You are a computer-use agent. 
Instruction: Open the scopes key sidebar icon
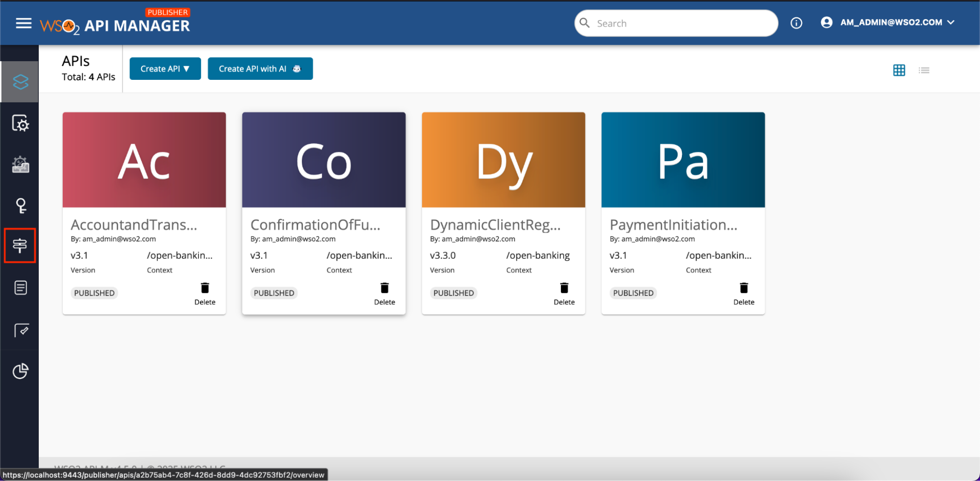coord(21,206)
